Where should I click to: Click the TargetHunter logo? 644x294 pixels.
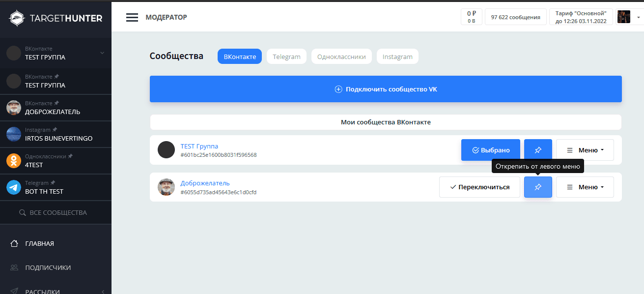[56, 18]
